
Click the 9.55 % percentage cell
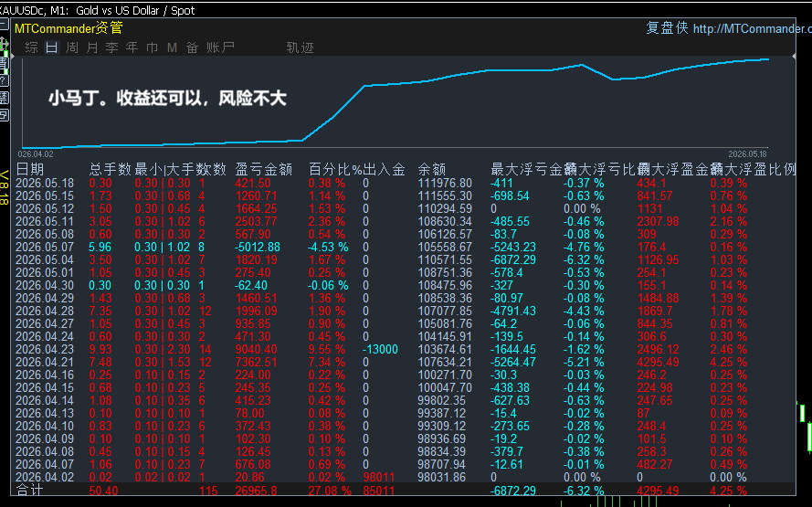point(327,350)
